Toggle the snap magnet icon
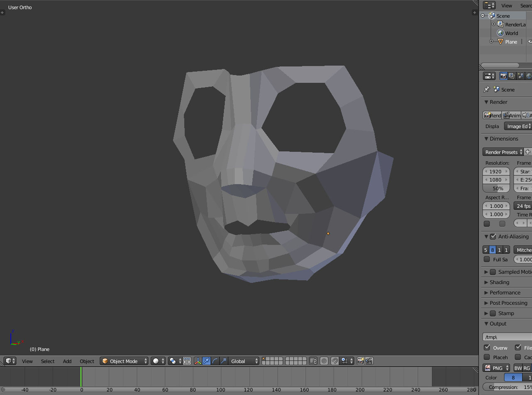The image size is (532, 395). [334, 361]
